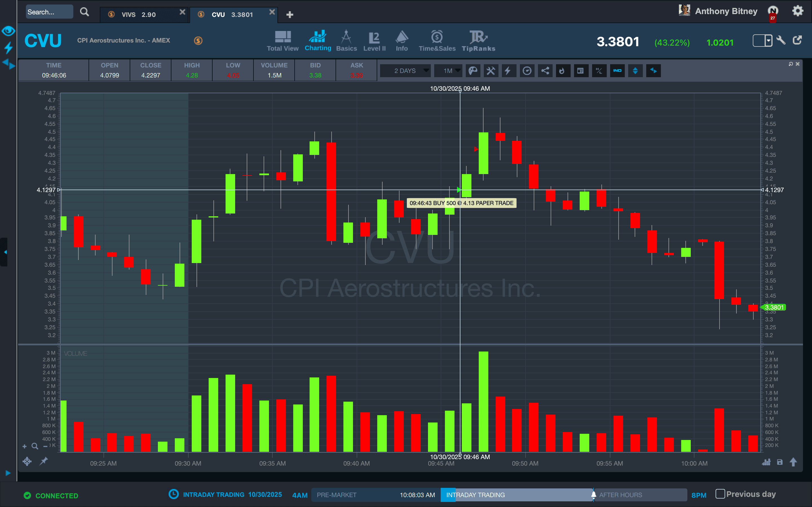Viewport: 812px width, 507px height.
Task: Toggle the H/L high-low markers
Action: pos(599,71)
